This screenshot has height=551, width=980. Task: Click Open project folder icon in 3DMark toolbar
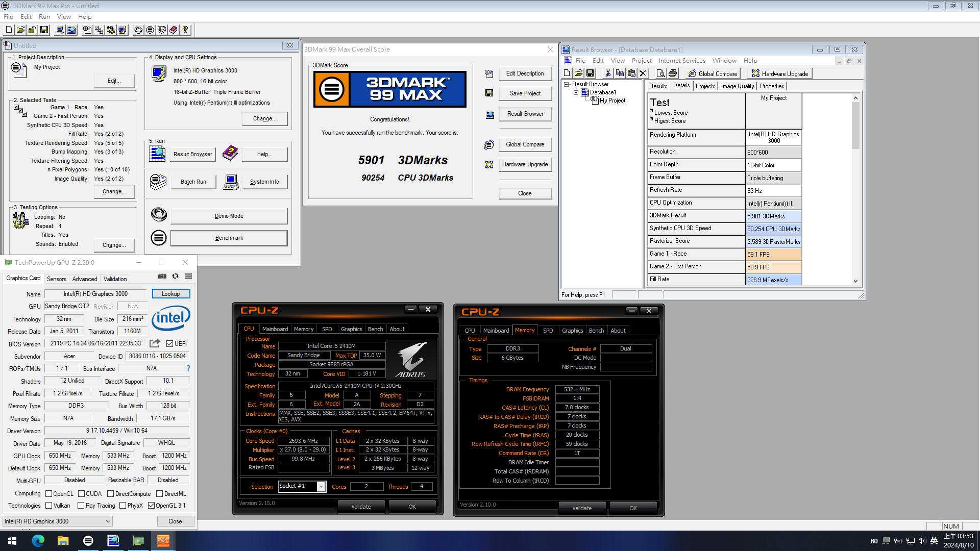point(20,30)
